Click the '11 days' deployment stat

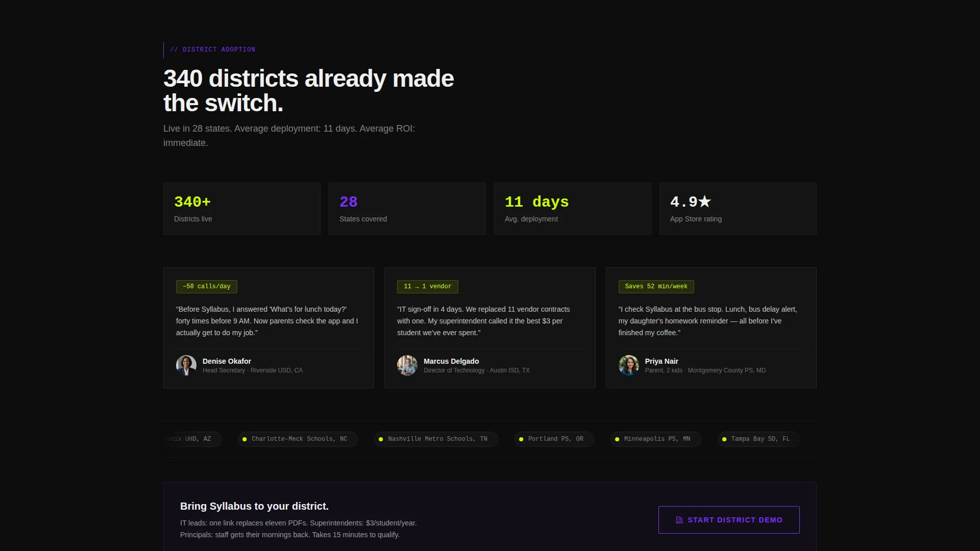point(537,202)
